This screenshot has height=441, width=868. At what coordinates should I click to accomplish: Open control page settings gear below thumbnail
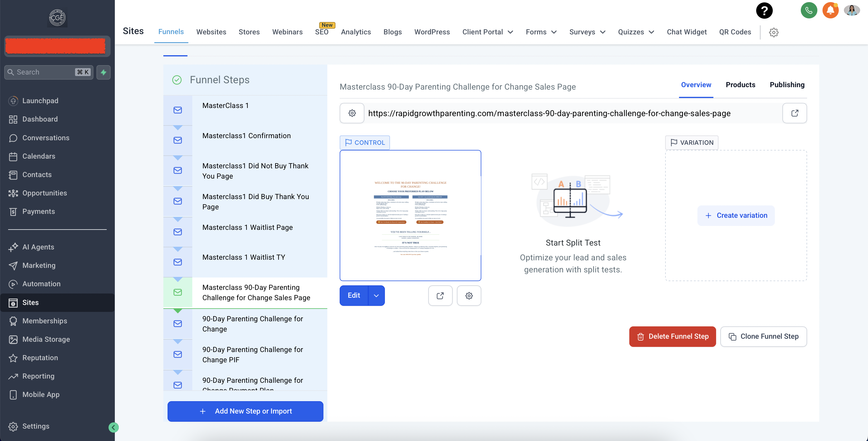pyautogui.click(x=469, y=296)
